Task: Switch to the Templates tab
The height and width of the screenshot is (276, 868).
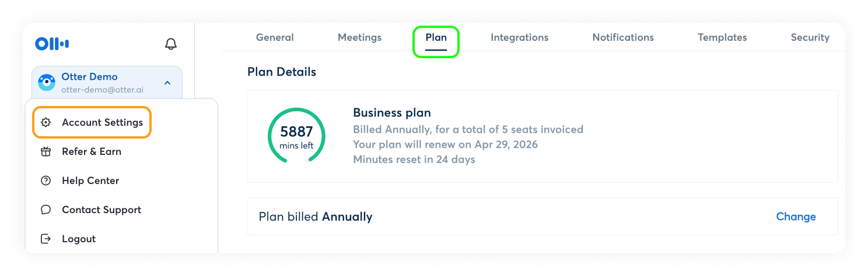Action: pos(722,37)
